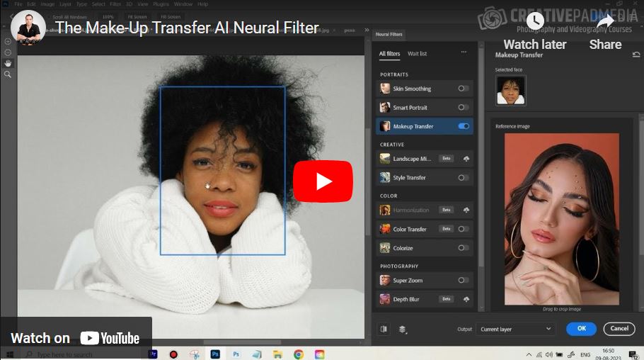Screen dimensions: 644x360
Task: Show hidden system tray icons
Action: coord(529,354)
